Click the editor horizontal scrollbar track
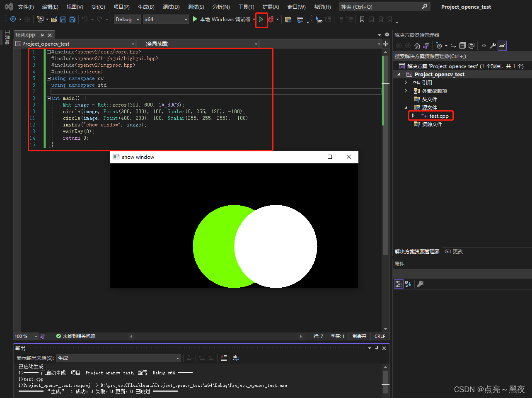532x398 pixels. pyautogui.click(x=215, y=336)
